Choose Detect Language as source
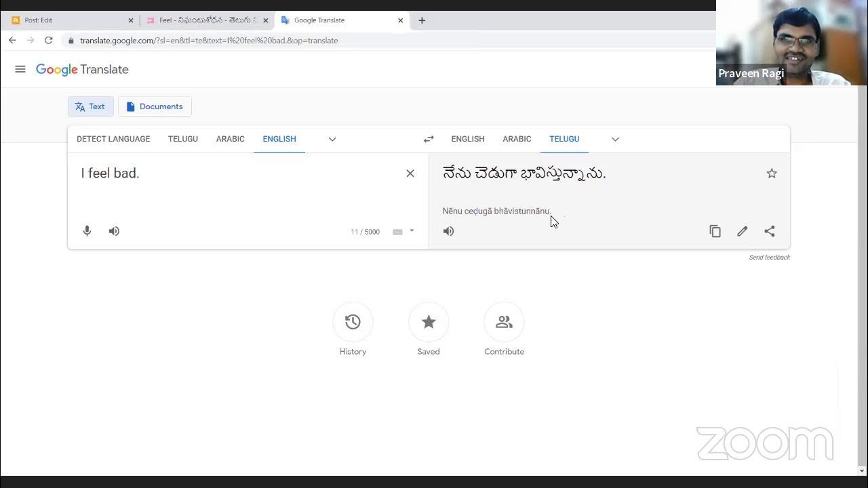The width and height of the screenshot is (868, 488). (113, 139)
